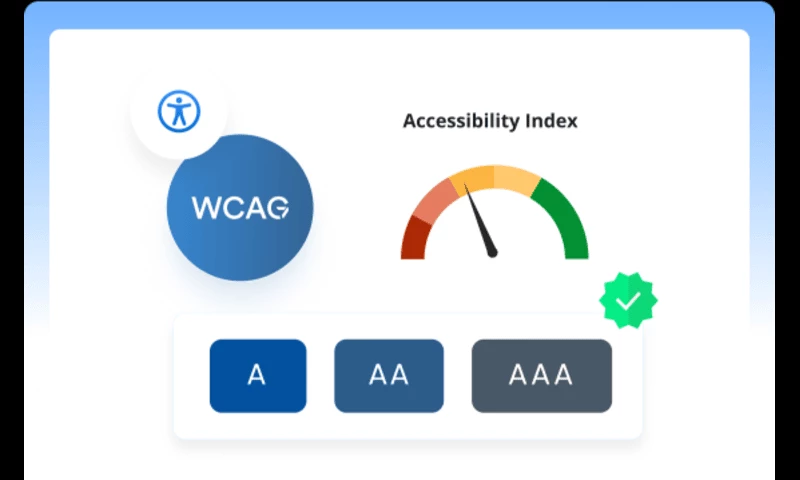Choose the AA conformance level button
The width and height of the screenshot is (800, 480).
pyautogui.click(x=389, y=376)
